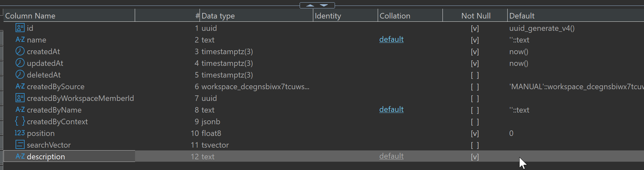The image size is (644, 170).
Task: Follow the default collation link for createdByName
Action: [x=391, y=109]
